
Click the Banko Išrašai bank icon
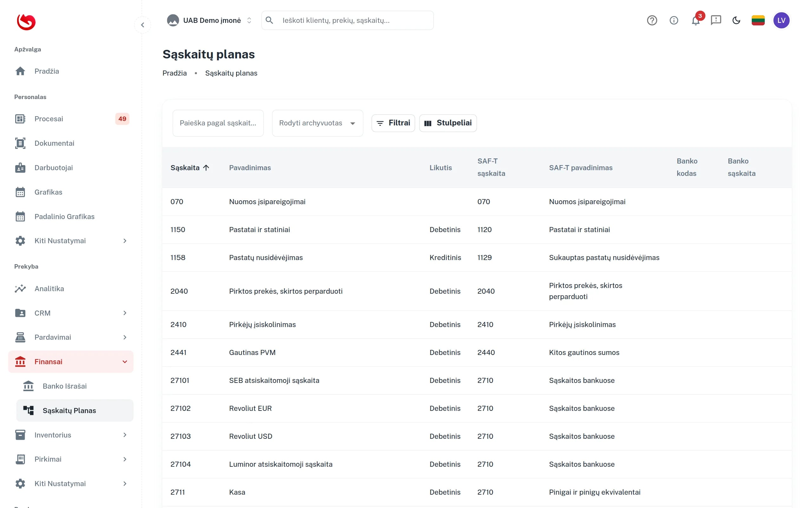pyautogui.click(x=29, y=386)
